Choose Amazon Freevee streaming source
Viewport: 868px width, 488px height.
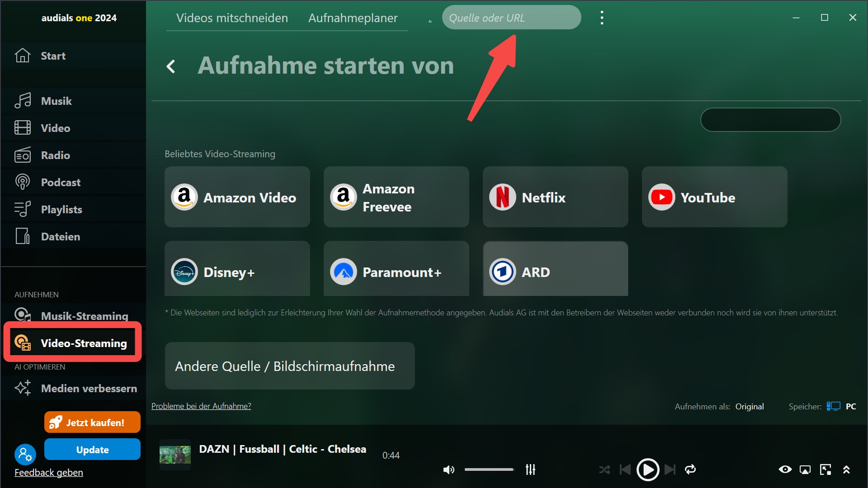396,197
